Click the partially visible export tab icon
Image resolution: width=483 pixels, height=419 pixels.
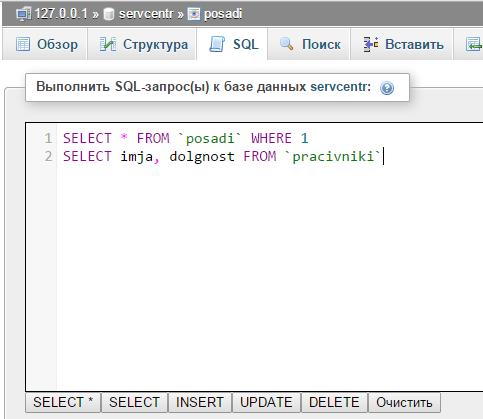(474, 44)
